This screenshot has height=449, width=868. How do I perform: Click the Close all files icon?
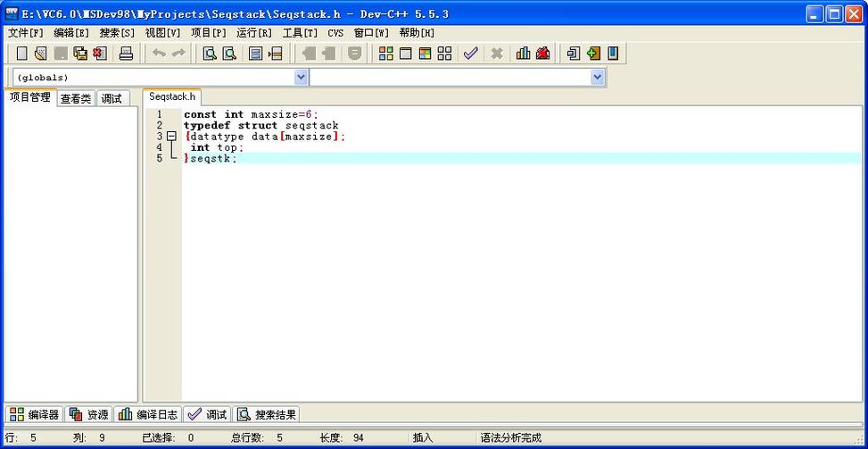click(100, 54)
